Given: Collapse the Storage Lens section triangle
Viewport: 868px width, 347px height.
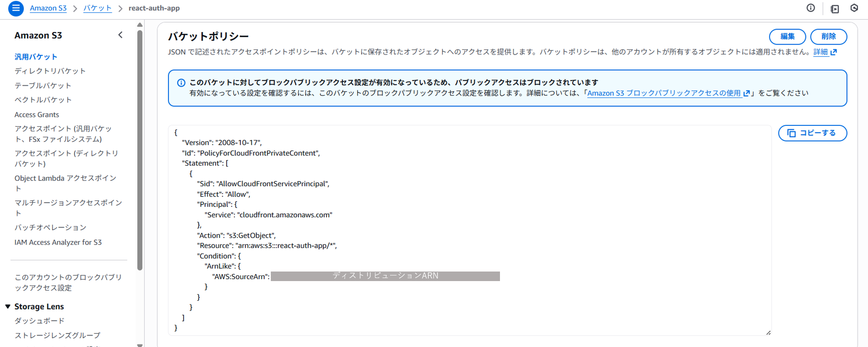Looking at the screenshot, I should 8,307.
